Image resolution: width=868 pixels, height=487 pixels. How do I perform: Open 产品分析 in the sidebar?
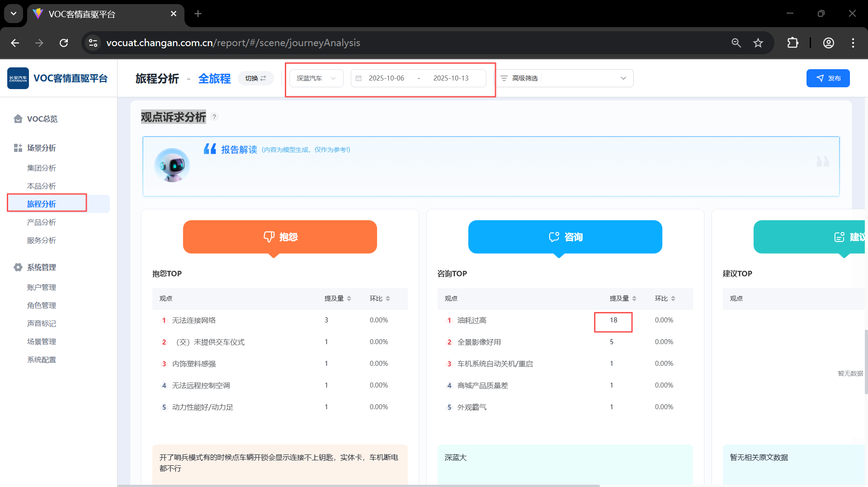pyautogui.click(x=42, y=222)
